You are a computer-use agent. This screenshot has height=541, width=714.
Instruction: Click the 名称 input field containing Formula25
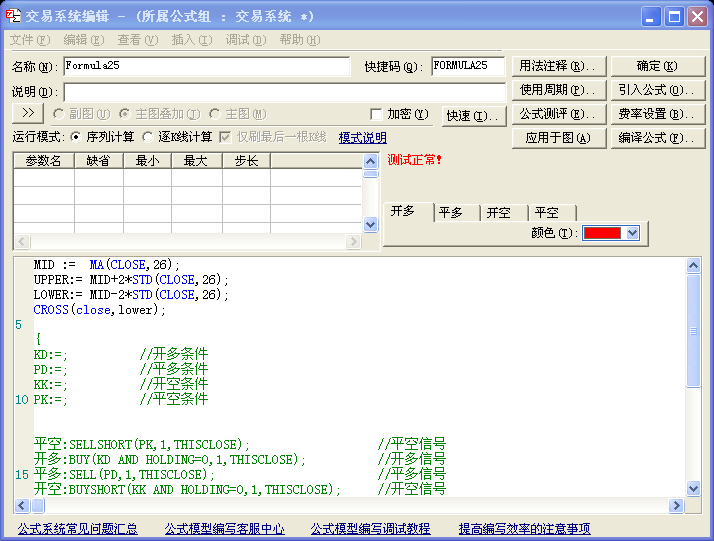click(207, 66)
